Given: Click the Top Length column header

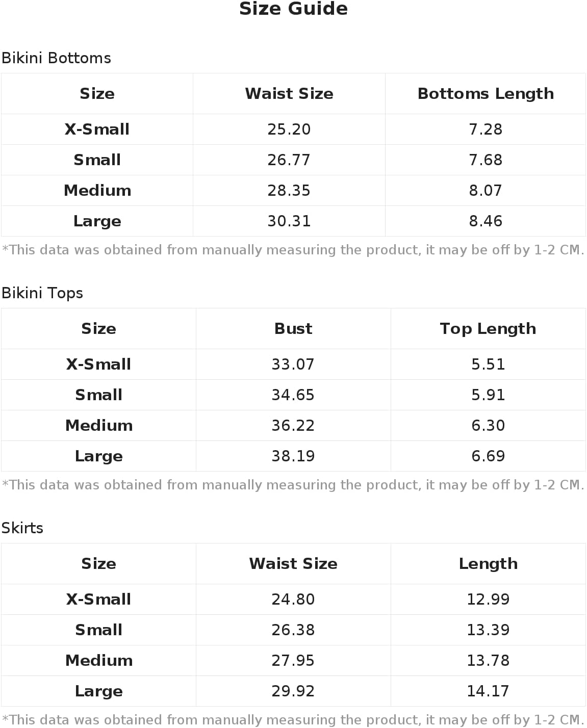Looking at the screenshot, I should (488, 329).
